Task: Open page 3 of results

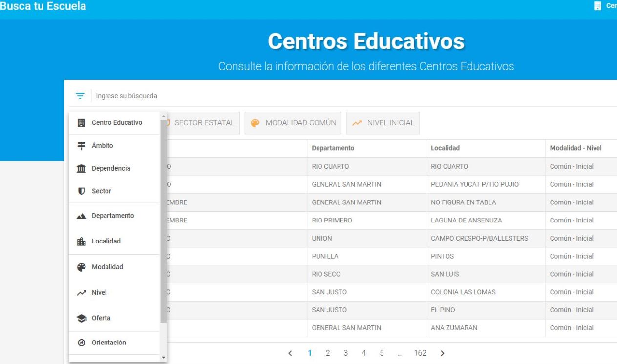Action: coord(346,353)
